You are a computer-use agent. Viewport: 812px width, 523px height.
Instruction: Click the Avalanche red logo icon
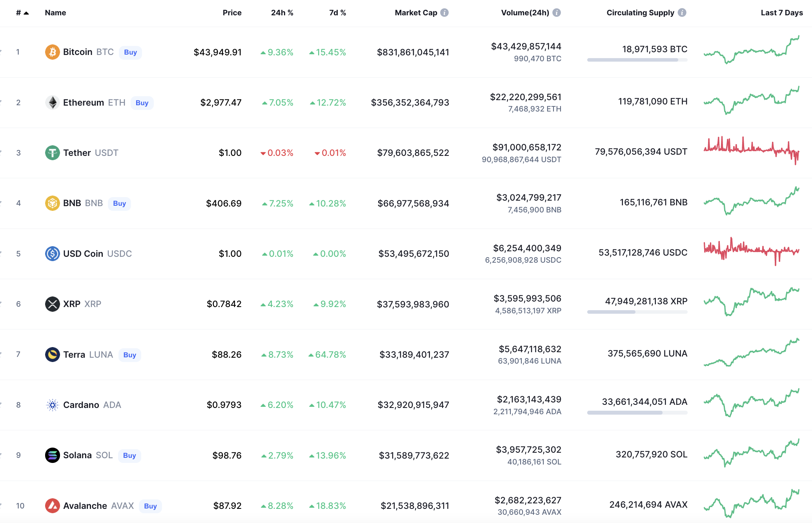pyautogui.click(x=52, y=506)
